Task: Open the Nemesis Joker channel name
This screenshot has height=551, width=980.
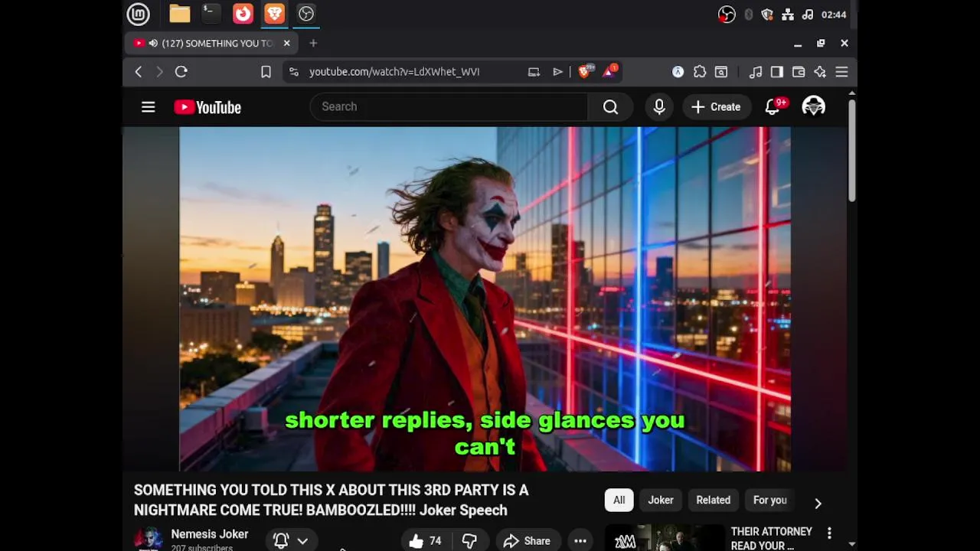Action: [x=210, y=534]
